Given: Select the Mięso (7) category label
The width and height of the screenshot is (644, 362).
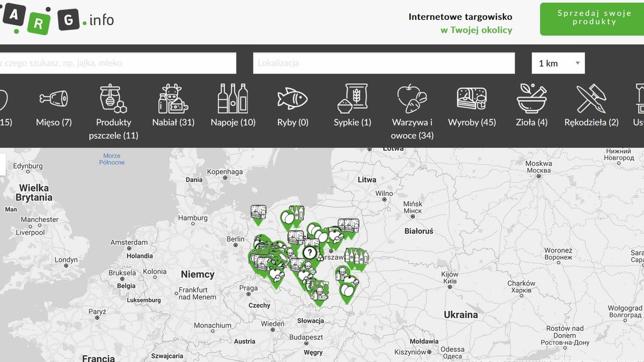Looking at the screenshot, I should coord(53,122).
